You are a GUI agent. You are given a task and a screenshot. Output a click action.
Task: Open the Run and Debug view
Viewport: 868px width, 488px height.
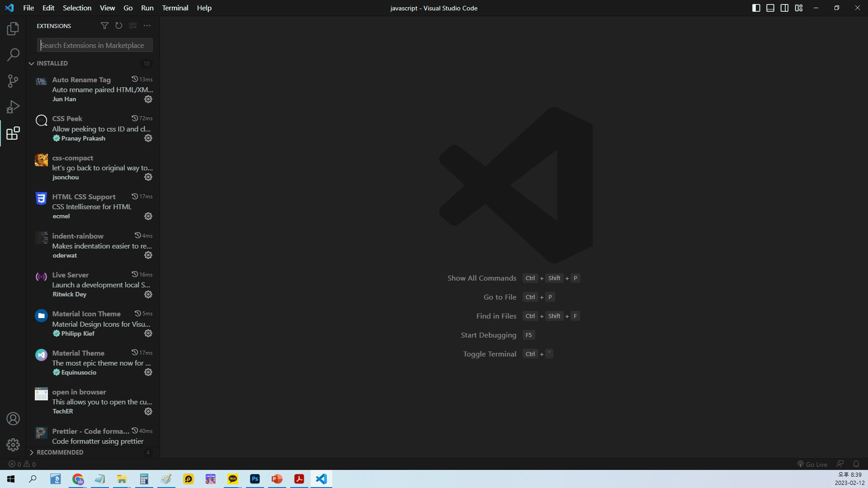(13, 107)
